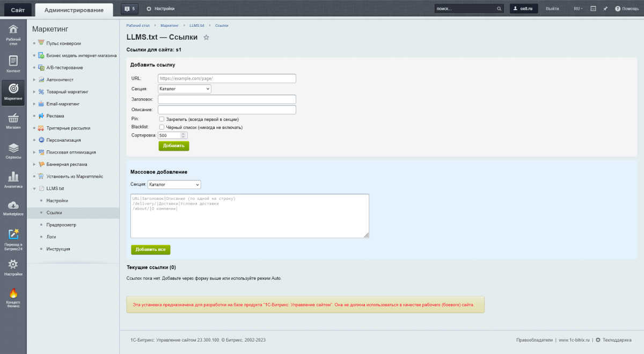Click the Добавить все button
This screenshot has width=644, height=354.
150,250
